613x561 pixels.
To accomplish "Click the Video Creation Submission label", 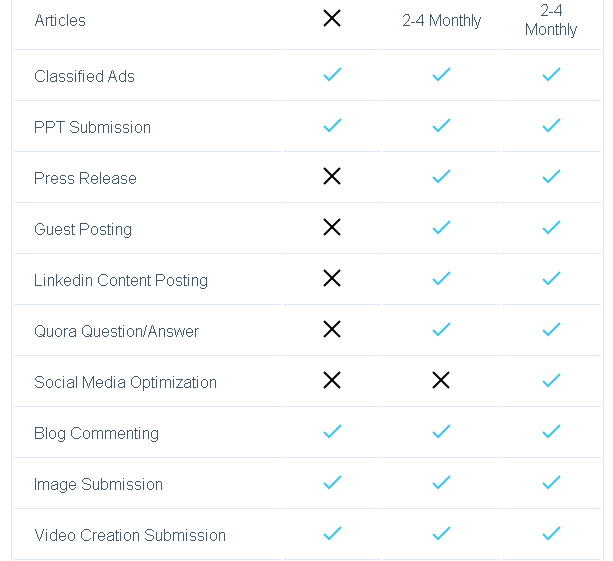I will [x=130, y=535].
